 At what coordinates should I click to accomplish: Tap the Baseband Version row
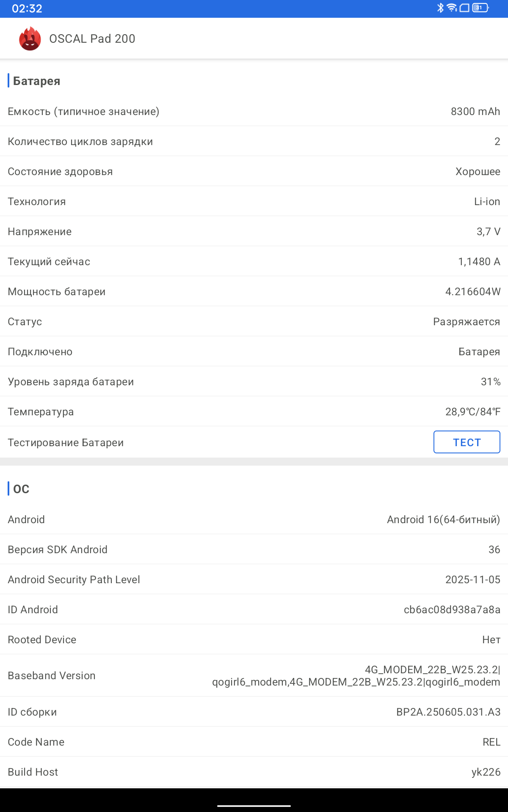[254, 675]
